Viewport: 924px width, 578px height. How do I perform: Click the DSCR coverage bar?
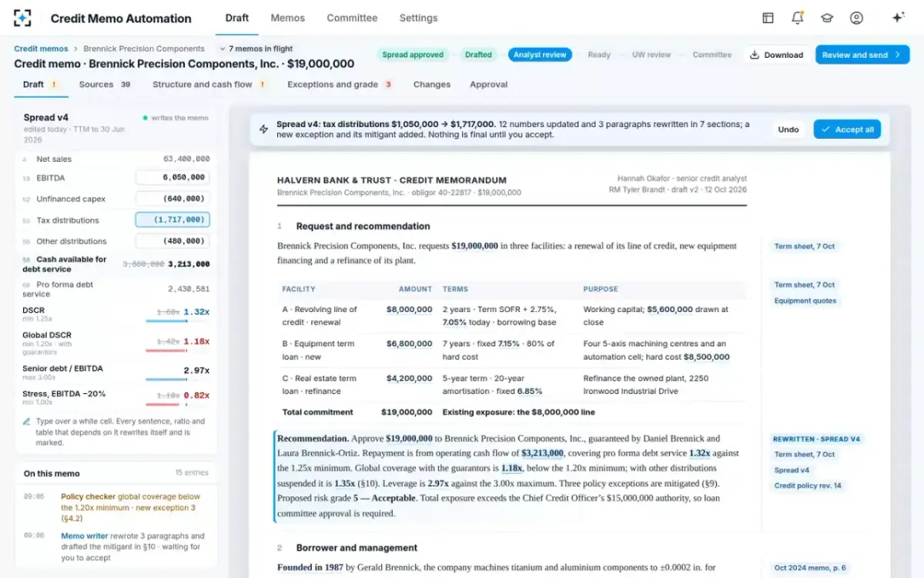[x=177, y=321]
